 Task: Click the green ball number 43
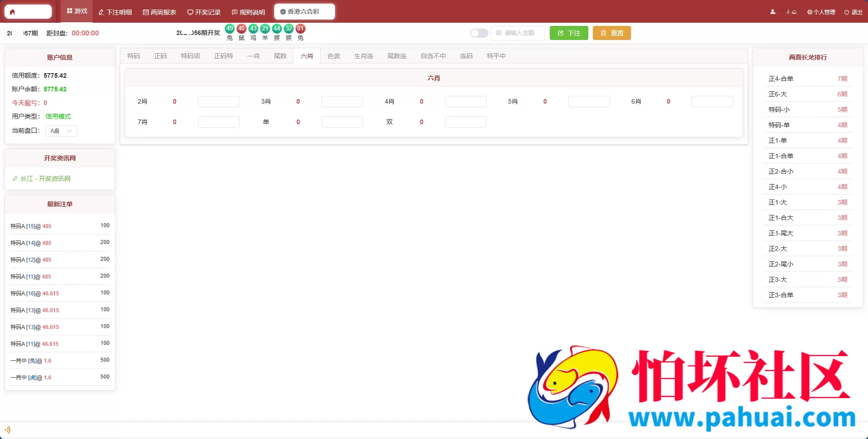(253, 28)
